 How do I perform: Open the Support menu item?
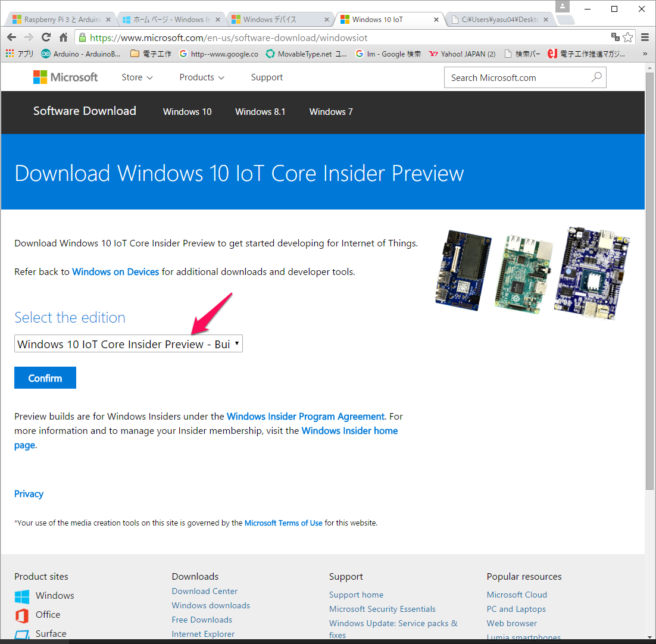(267, 77)
